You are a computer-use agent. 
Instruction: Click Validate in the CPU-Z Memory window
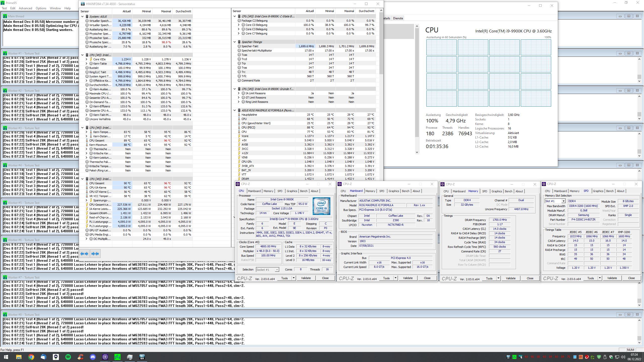click(510, 278)
